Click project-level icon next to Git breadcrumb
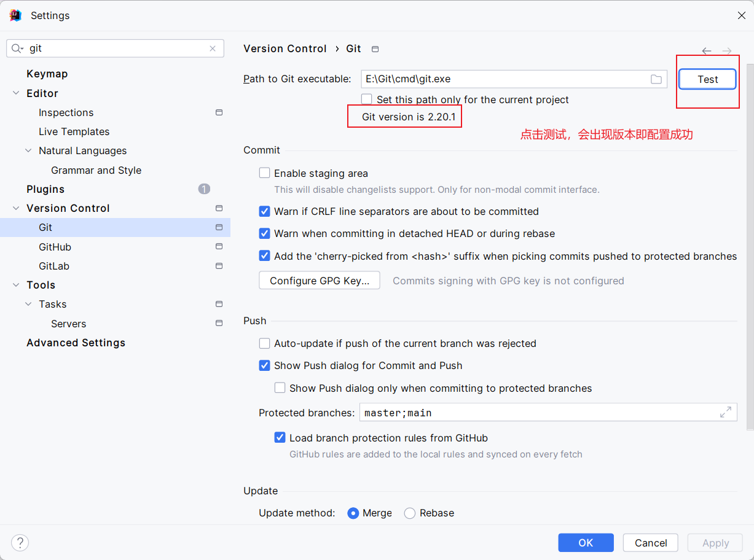 (x=375, y=49)
